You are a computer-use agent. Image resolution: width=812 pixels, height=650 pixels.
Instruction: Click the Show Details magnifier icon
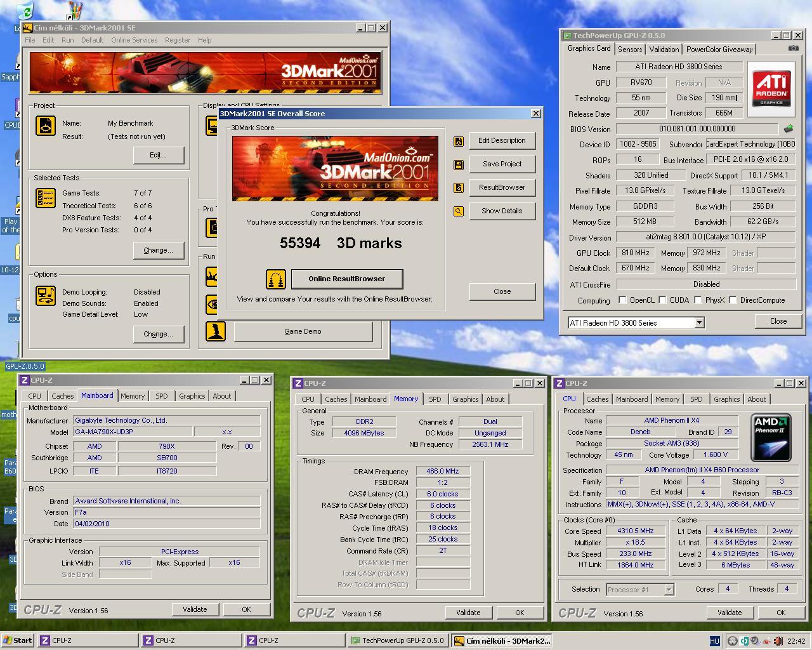coord(459,211)
